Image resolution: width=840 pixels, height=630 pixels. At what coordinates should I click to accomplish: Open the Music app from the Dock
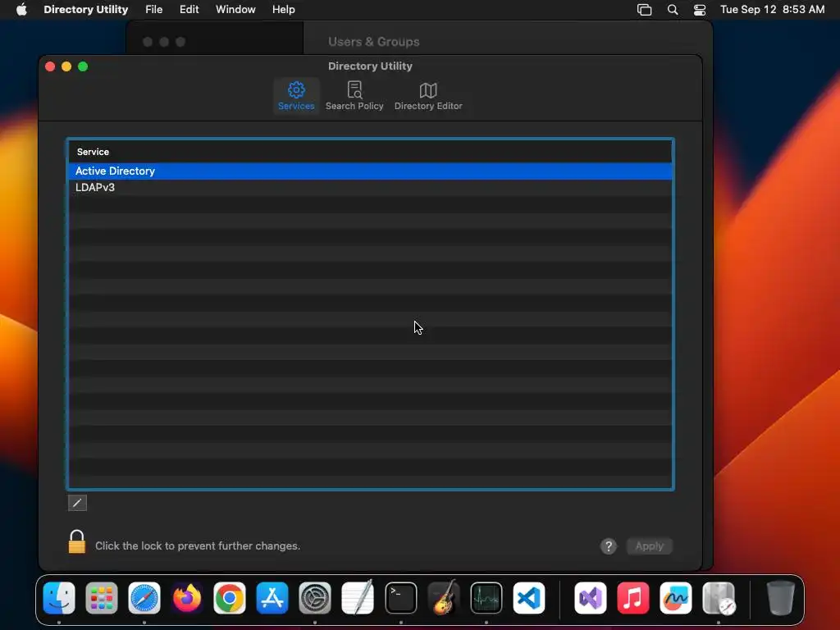633,597
